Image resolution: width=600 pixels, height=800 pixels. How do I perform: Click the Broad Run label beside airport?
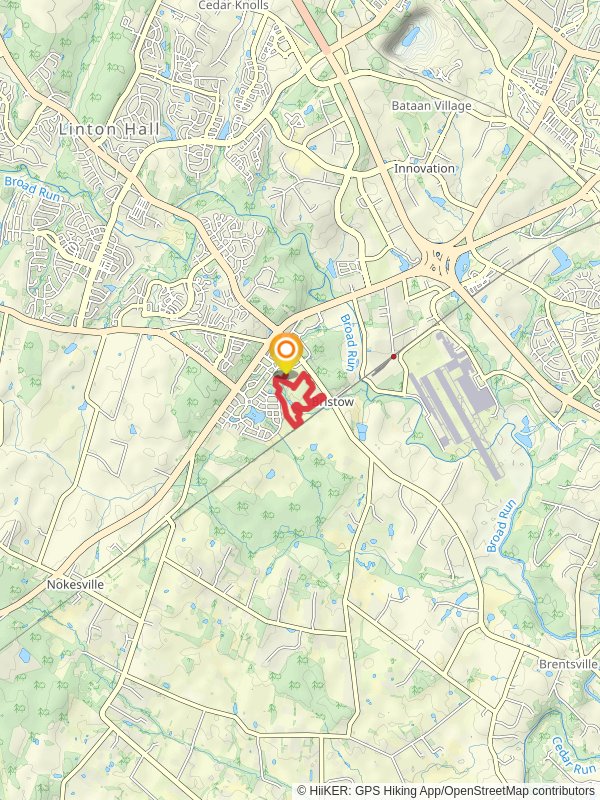pyautogui.click(x=501, y=526)
